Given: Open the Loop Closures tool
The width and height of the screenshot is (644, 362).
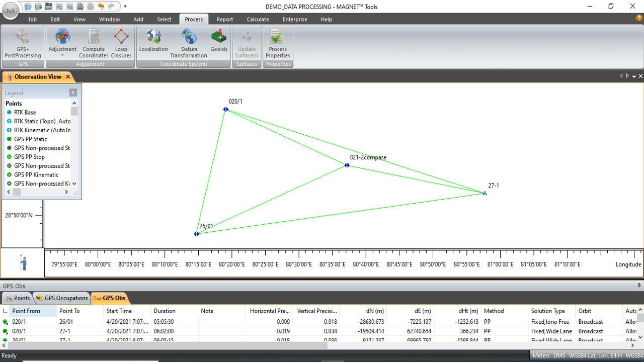Looking at the screenshot, I should [x=121, y=44].
